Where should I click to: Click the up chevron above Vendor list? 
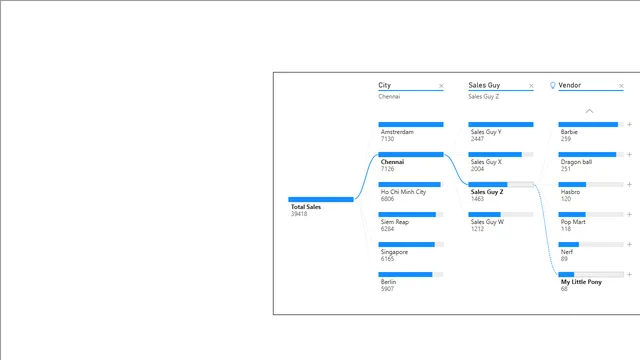(589, 111)
